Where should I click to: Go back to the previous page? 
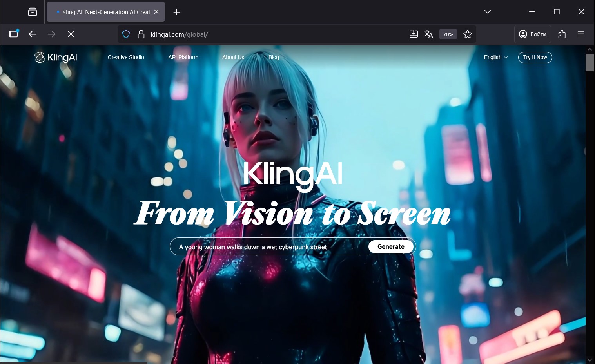(x=33, y=34)
